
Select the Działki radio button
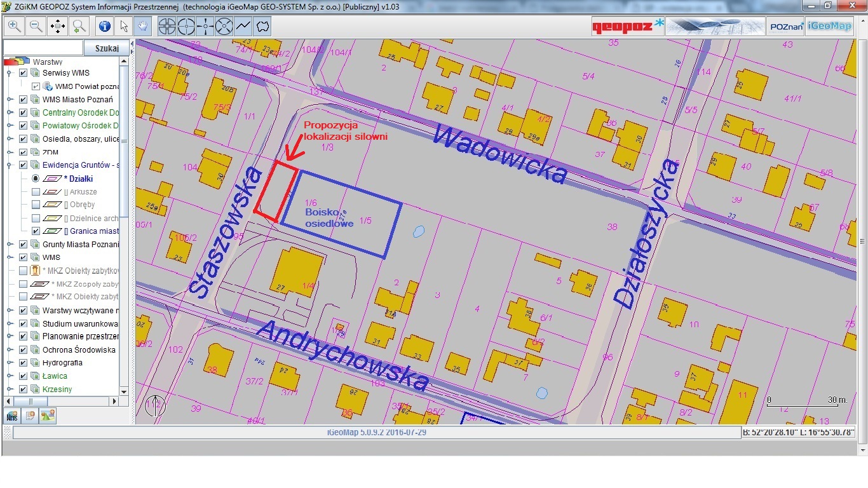(x=36, y=179)
